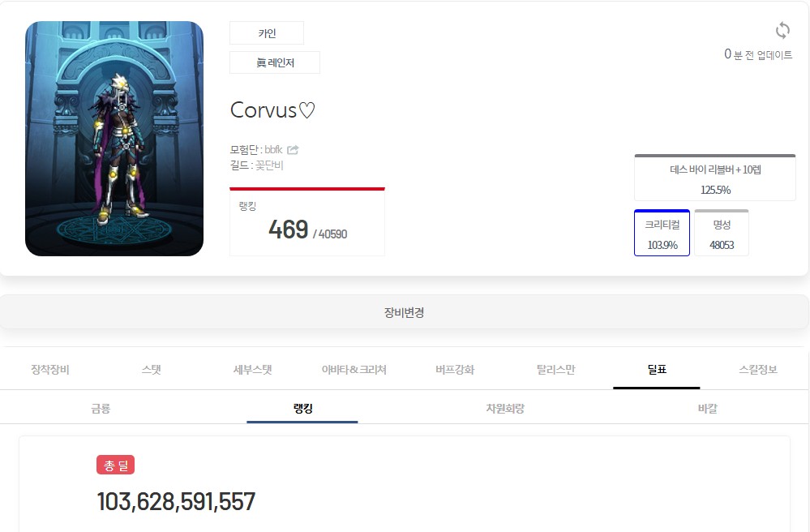This screenshot has width=810, height=532.
Task: Click the refresh update icon
Action: coord(782,31)
